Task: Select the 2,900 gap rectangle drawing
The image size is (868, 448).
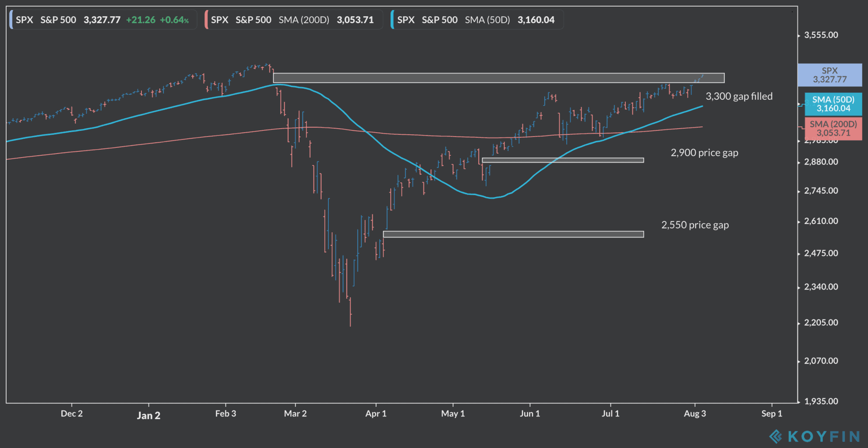Action: click(x=563, y=160)
